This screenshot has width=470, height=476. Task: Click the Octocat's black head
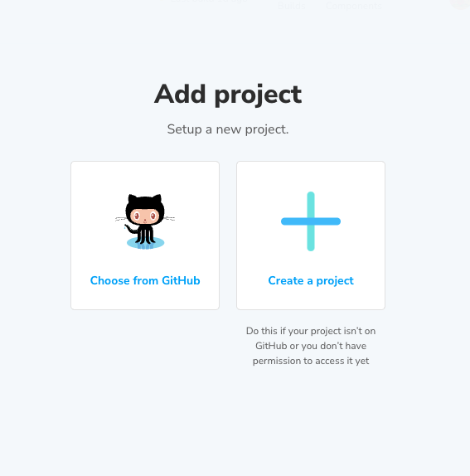(x=145, y=210)
